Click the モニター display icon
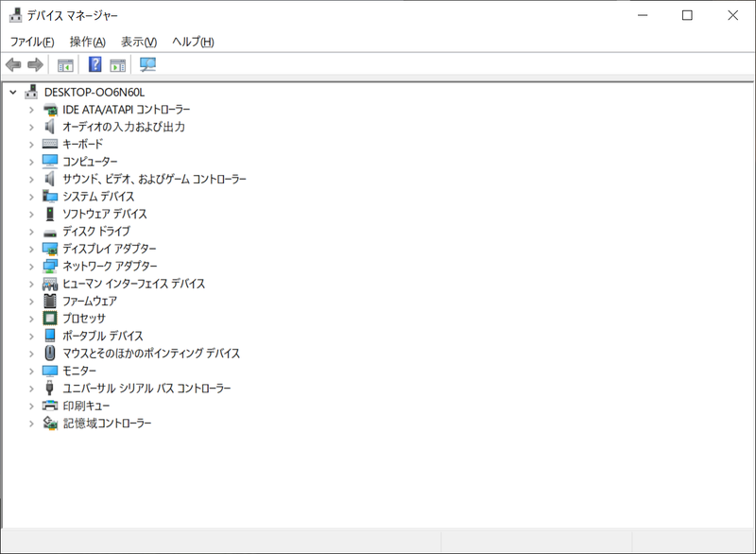Viewport: 756px width, 554px height. click(x=50, y=371)
